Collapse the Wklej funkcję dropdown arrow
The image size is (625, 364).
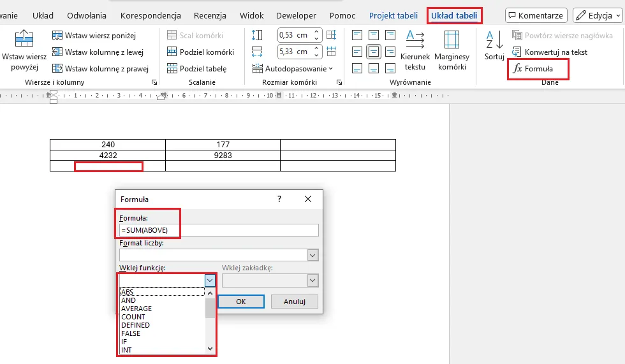(x=210, y=280)
